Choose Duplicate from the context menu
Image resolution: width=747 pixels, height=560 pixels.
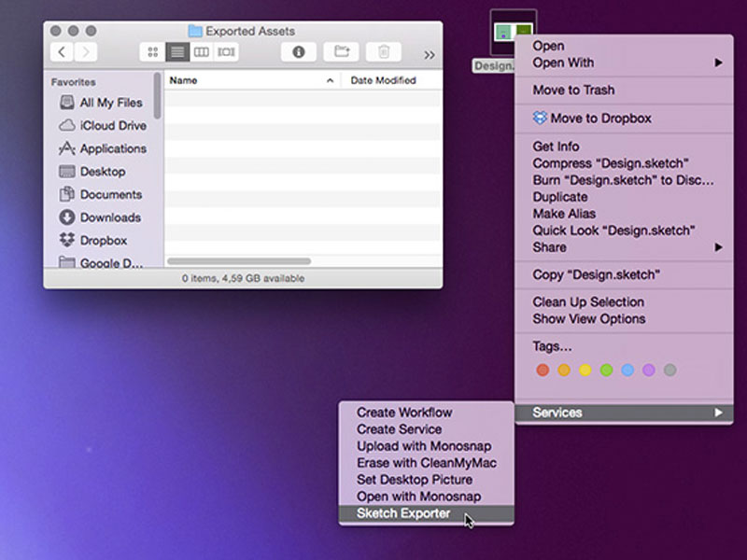point(624,197)
